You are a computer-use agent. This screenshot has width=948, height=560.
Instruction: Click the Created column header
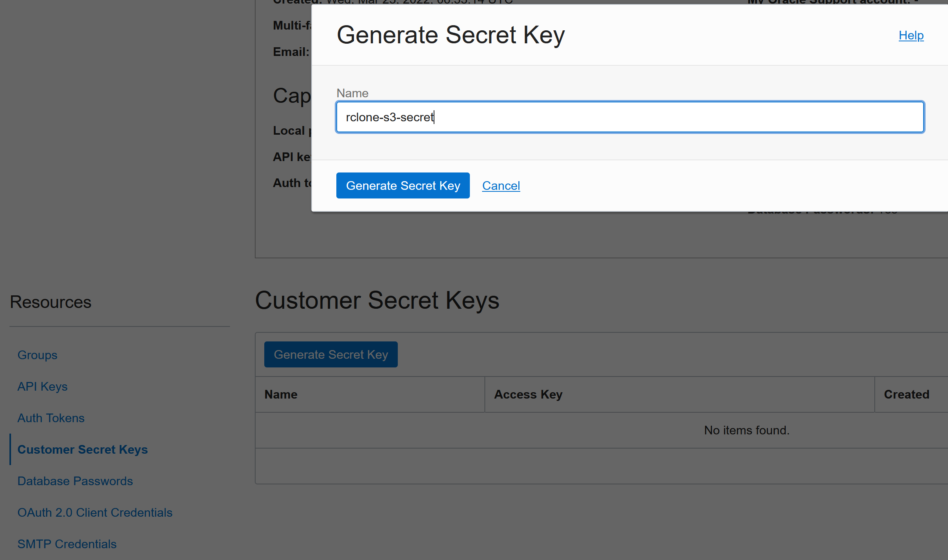tap(907, 394)
